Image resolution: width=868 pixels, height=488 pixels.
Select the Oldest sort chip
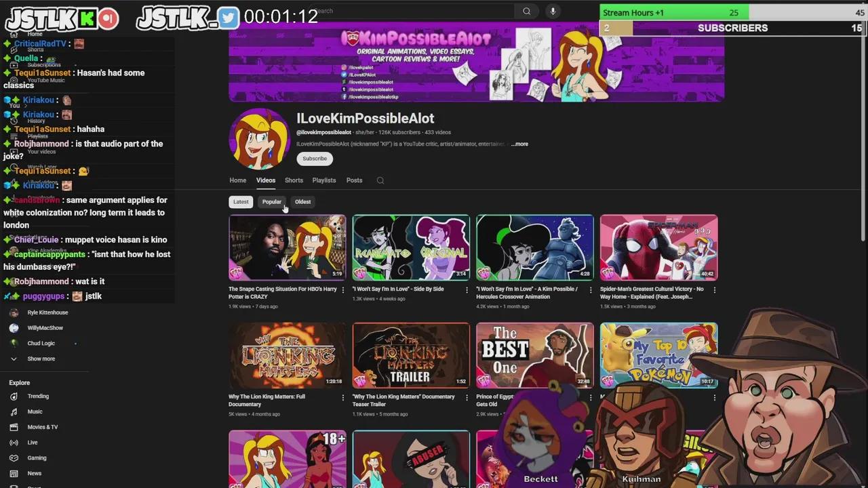[302, 202]
